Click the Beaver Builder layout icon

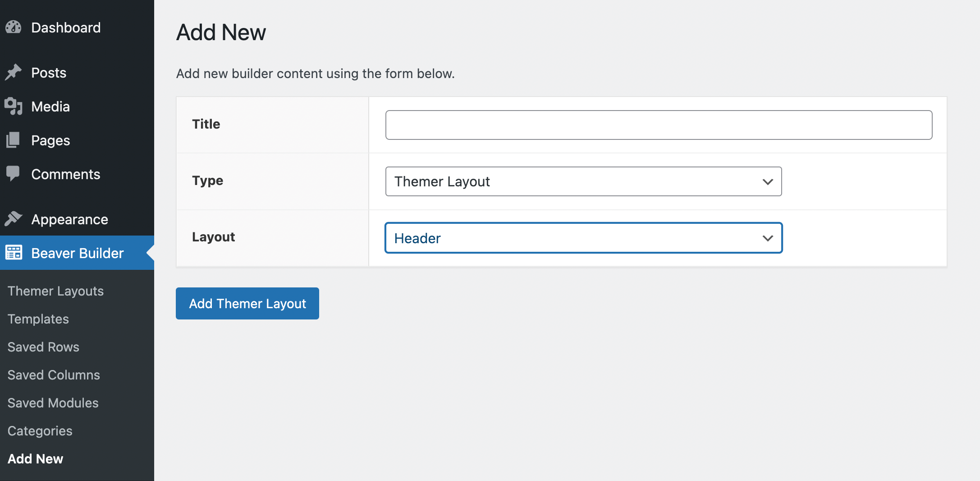(x=14, y=253)
